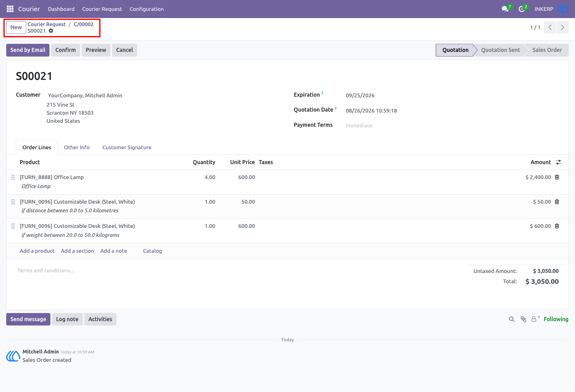Go to next record arrow

[x=563, y=27]
